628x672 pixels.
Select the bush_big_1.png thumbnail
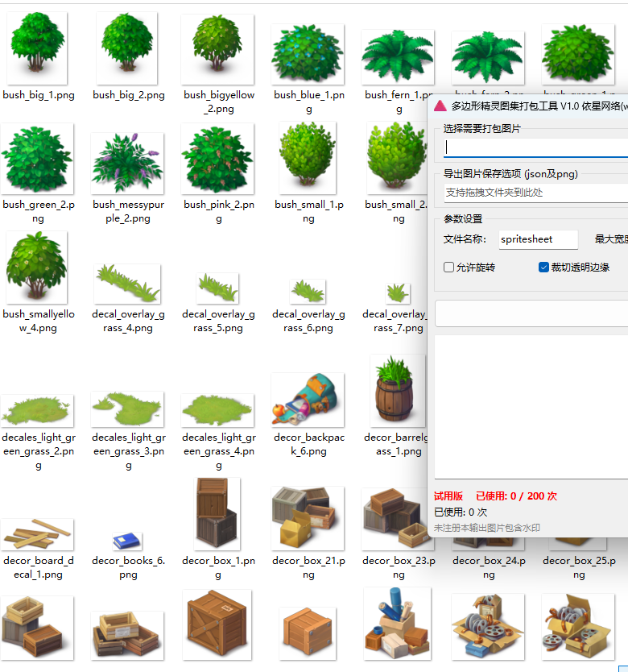37,48
